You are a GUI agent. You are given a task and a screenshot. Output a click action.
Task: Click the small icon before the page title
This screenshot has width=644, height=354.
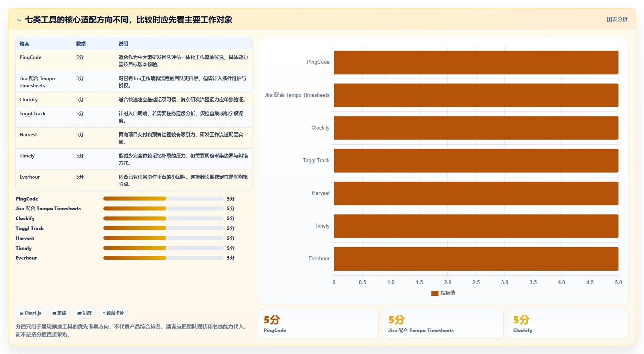19,20
